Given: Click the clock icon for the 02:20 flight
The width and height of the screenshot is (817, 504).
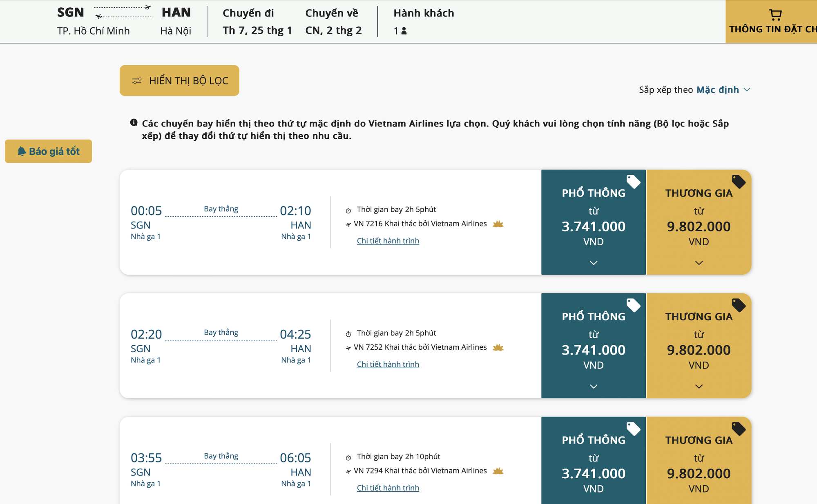Looking at the screenshot, I should [x=348, y=334].
